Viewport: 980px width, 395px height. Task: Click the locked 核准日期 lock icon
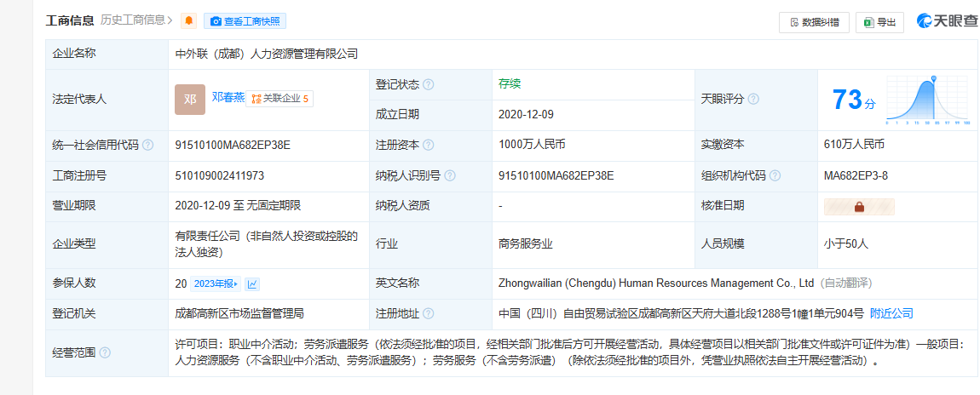pos(859,207)
